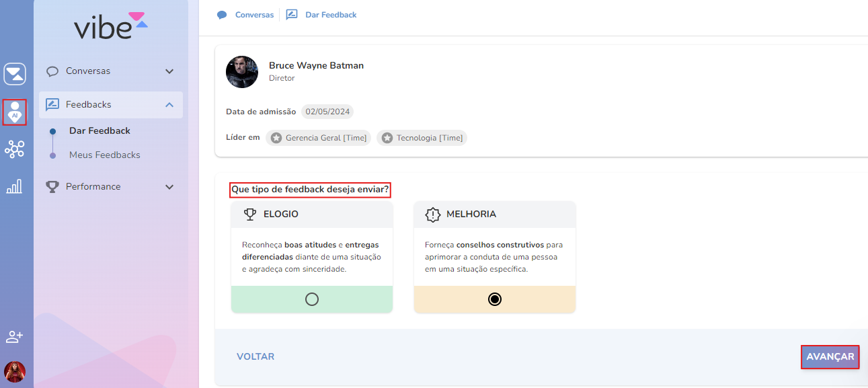
Task: Click the Avançar button
Action: pyautogui.click(x=830, y=357)
